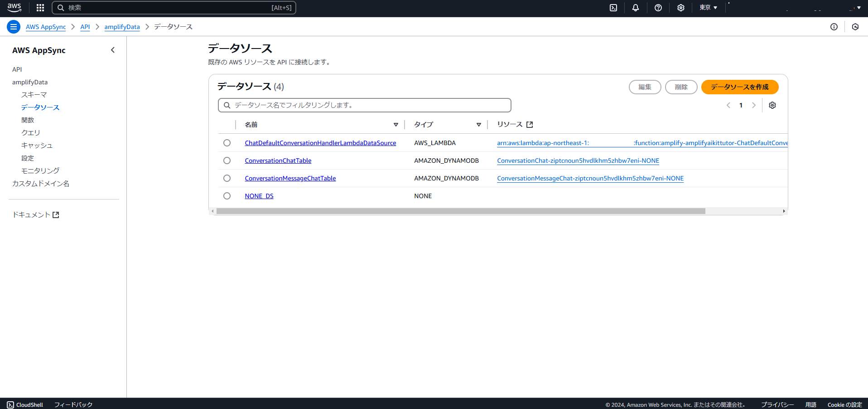The height and width of the screenshot is (409, 868).
Task: Select ChatDefaultConversationHandlerLambdaDataSource radio button
Action: [x=227, y=143]
